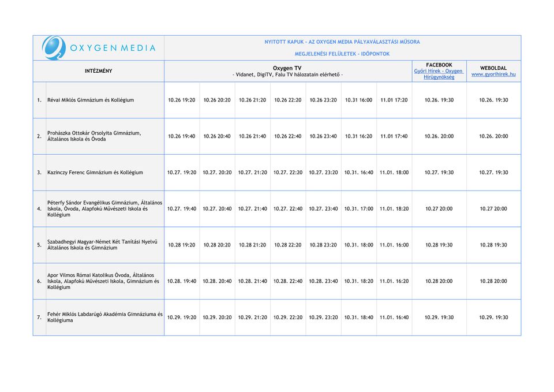
Task: Select the MEGJELENÉSI FELÜLETEK - IDŐPONTOK subtitle
Action: click(342, 54)
